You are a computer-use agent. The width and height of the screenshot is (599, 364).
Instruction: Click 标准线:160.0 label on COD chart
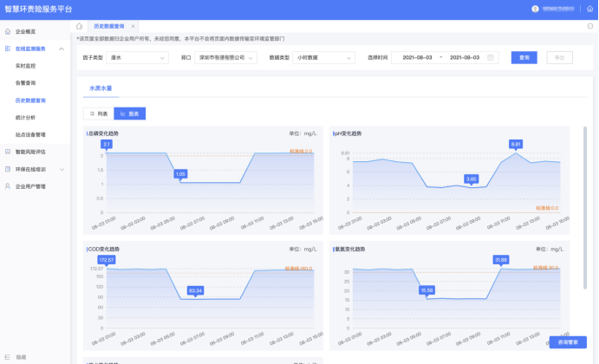(299, 269)
